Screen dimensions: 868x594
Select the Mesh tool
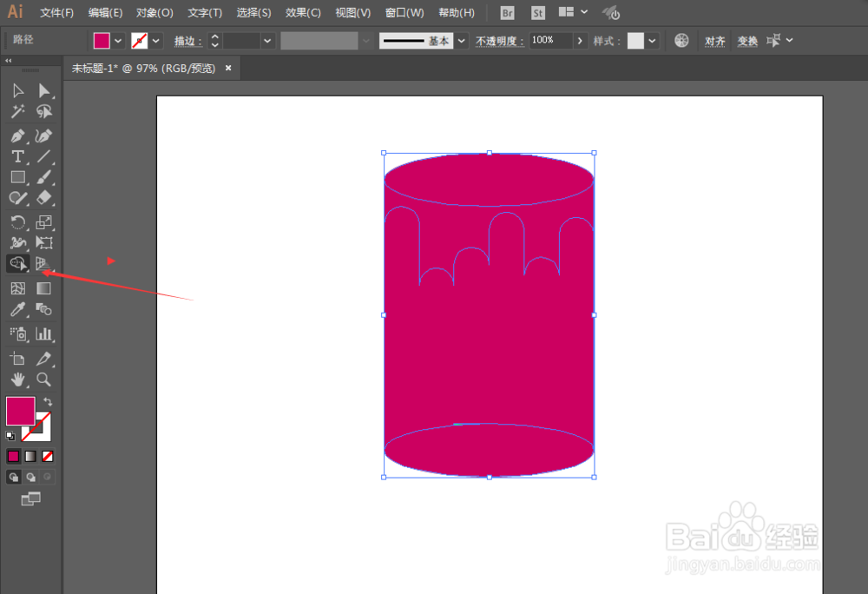(17, 288)
